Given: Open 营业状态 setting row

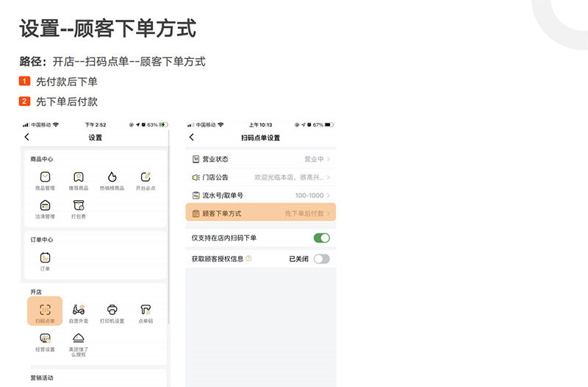Looking at the screenshot, I should 261,159.
